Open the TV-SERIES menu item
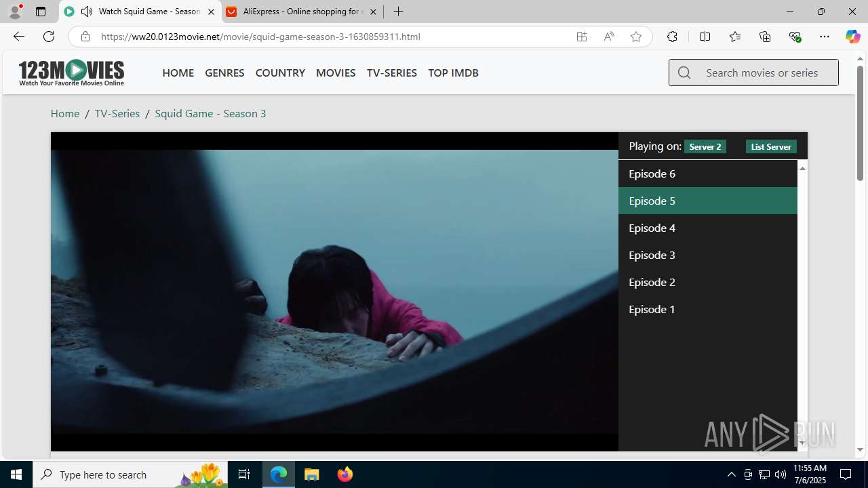868x488 pixels. (x=391, y=73)
